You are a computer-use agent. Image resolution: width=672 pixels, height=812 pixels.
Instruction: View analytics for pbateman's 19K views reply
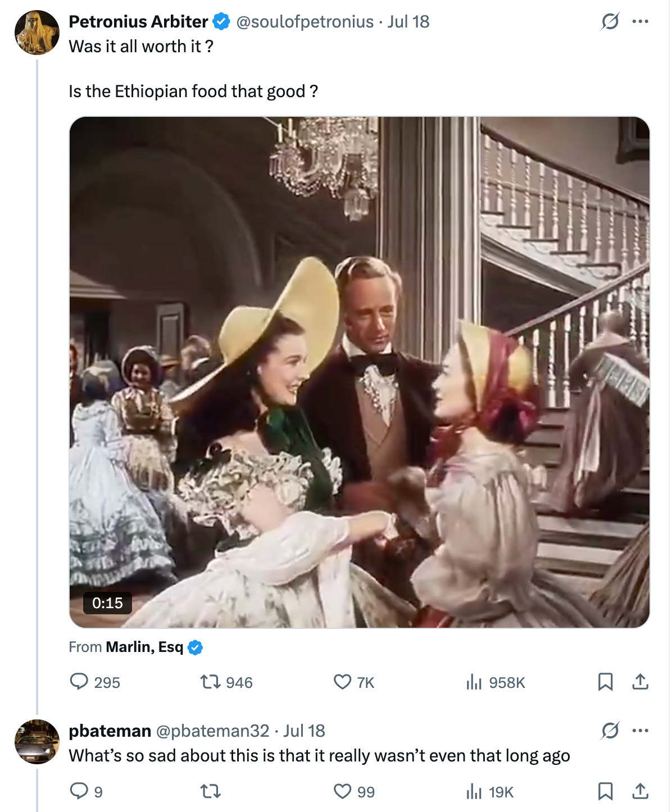[474, 791]
